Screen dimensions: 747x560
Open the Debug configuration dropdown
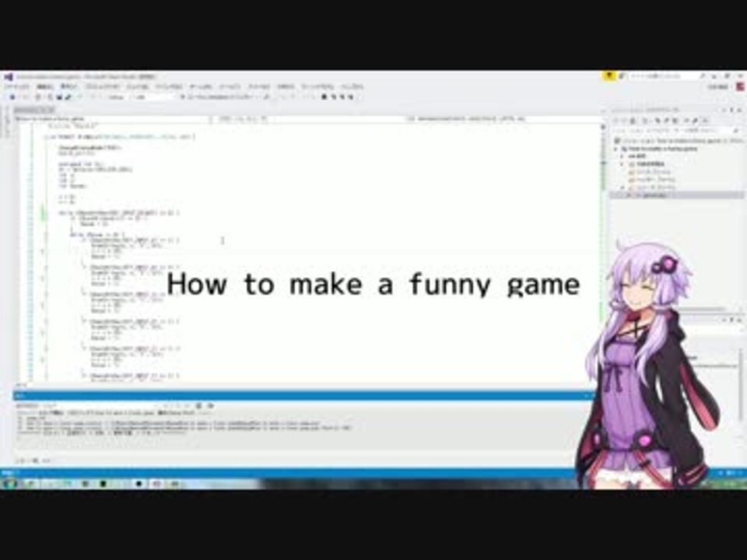coord(117,97)
